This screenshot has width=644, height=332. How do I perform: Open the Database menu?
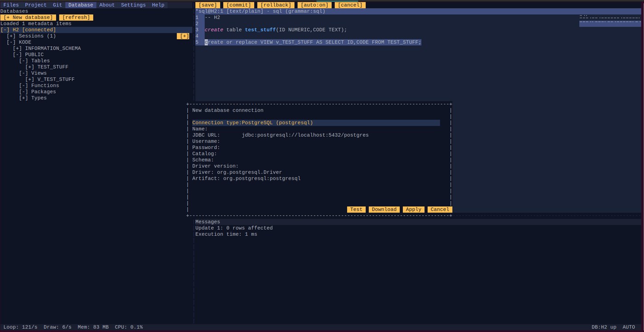(81, 5)
